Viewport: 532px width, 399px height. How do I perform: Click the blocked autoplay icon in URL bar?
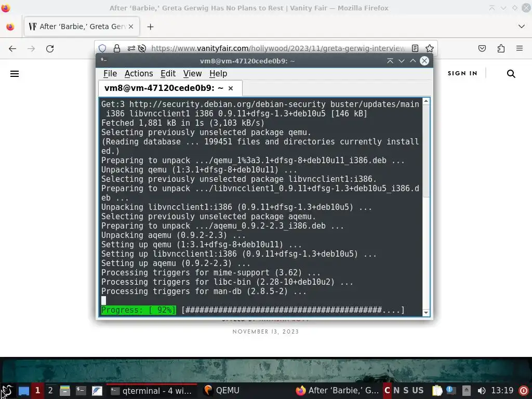click(142, 48)
